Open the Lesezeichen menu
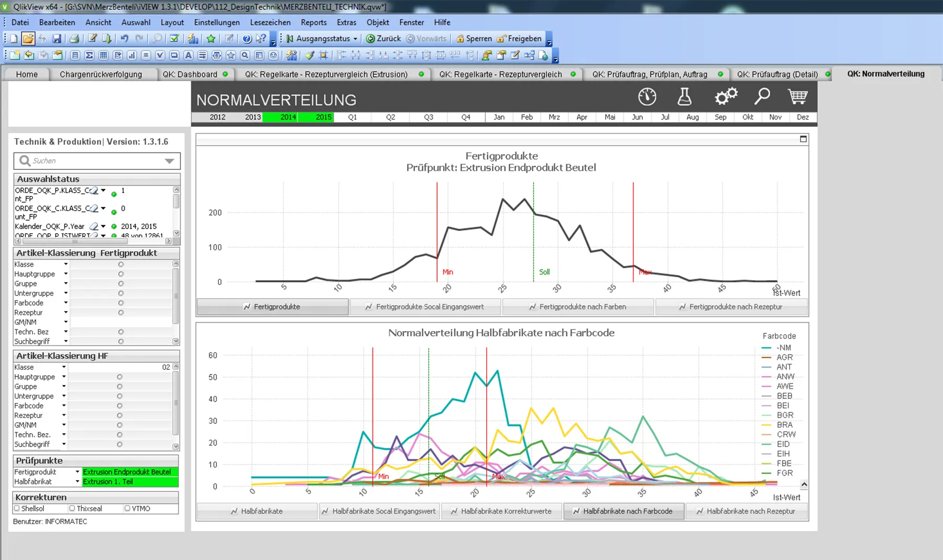 click(x=270, y=23)
